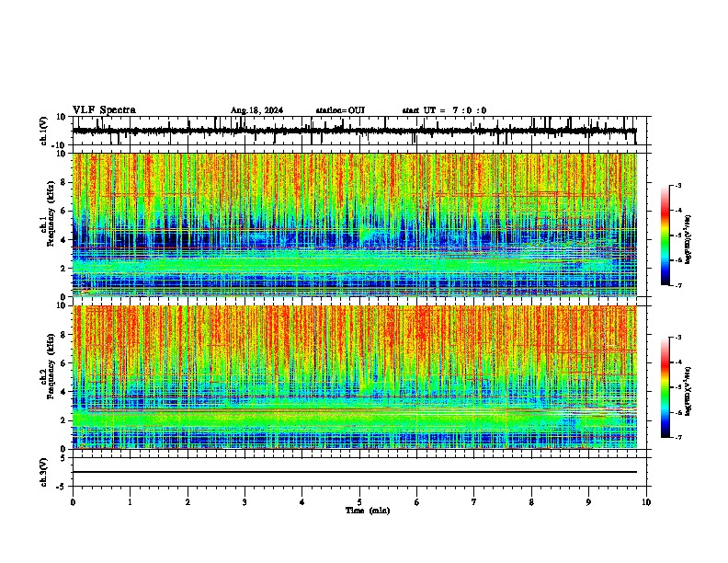Screen dimensions: 728x563
Task: Click the ch.2 spectrogram color scale bar
Action: coord(665,387)
